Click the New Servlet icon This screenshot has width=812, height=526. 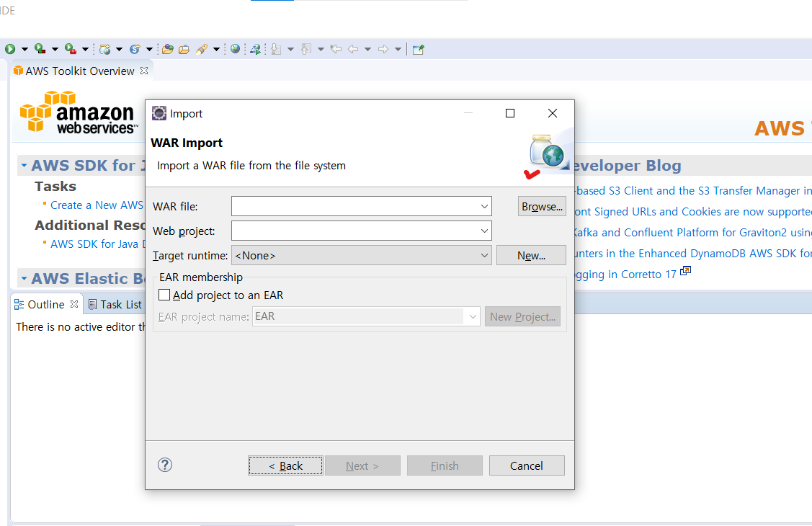click(135, 49)
